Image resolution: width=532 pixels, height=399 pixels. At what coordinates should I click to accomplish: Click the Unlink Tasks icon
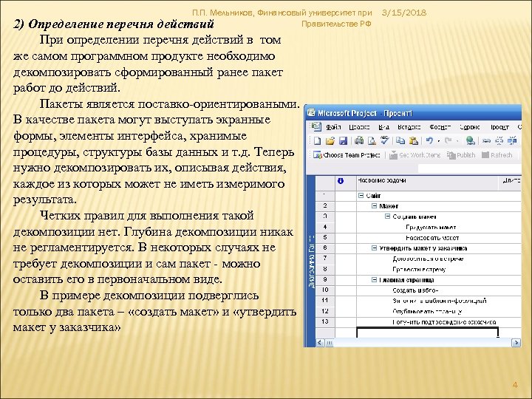point(499,140)
